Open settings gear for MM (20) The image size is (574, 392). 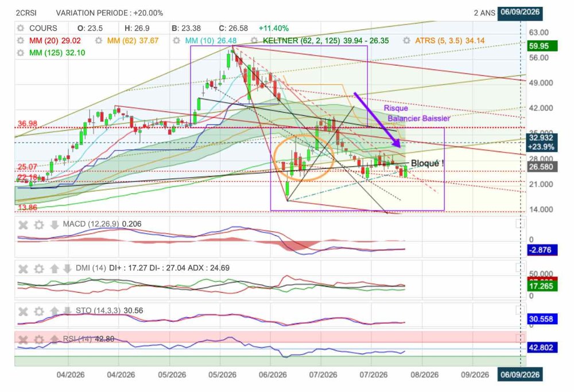[21, 41]
